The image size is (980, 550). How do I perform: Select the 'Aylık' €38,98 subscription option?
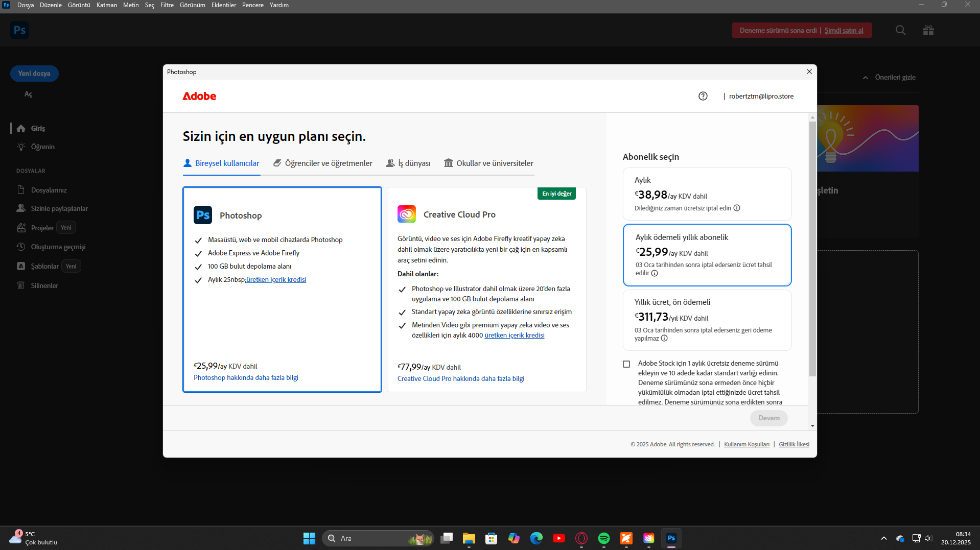[x=707, y=194]
